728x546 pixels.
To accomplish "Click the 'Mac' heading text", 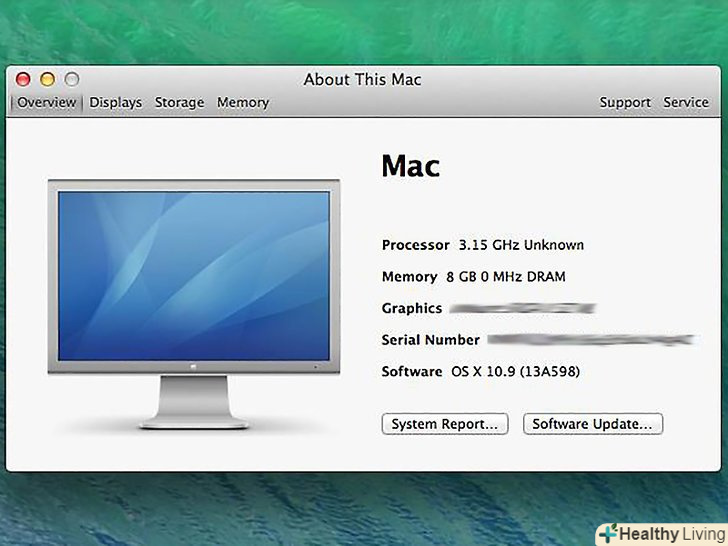I will coord(410,166).
